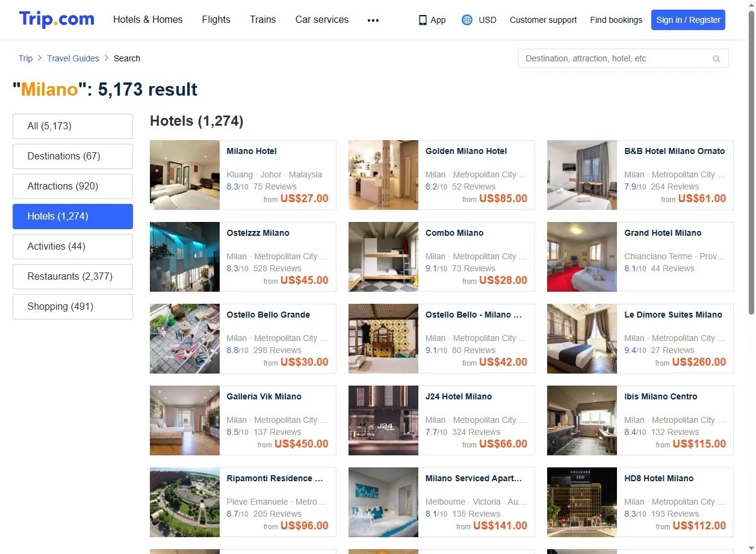
Task: Open Car services menu
Action: (x=322, y=19)
